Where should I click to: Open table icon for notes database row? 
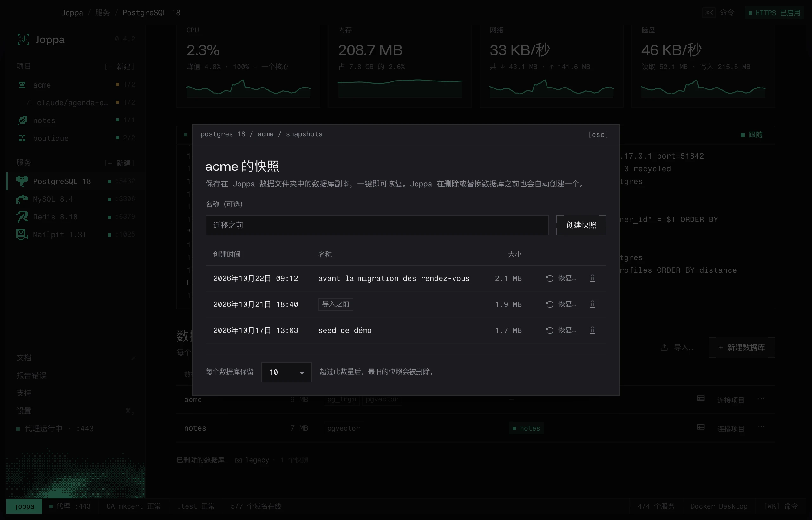(x=701, y=427)
